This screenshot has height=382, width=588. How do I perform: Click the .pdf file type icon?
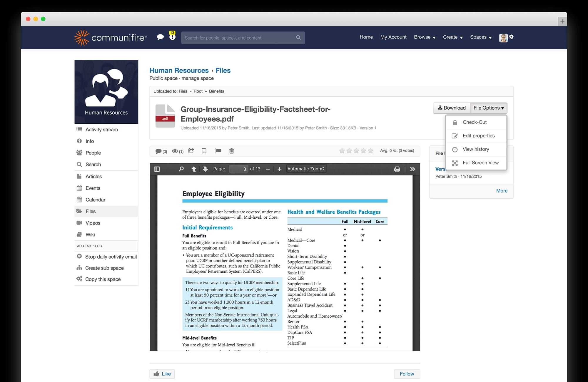[165, 116]
